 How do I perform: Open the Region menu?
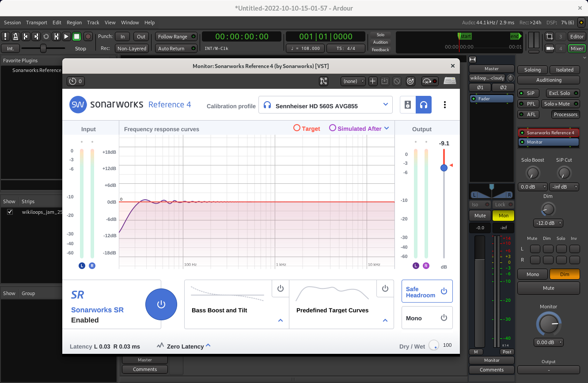74,23
